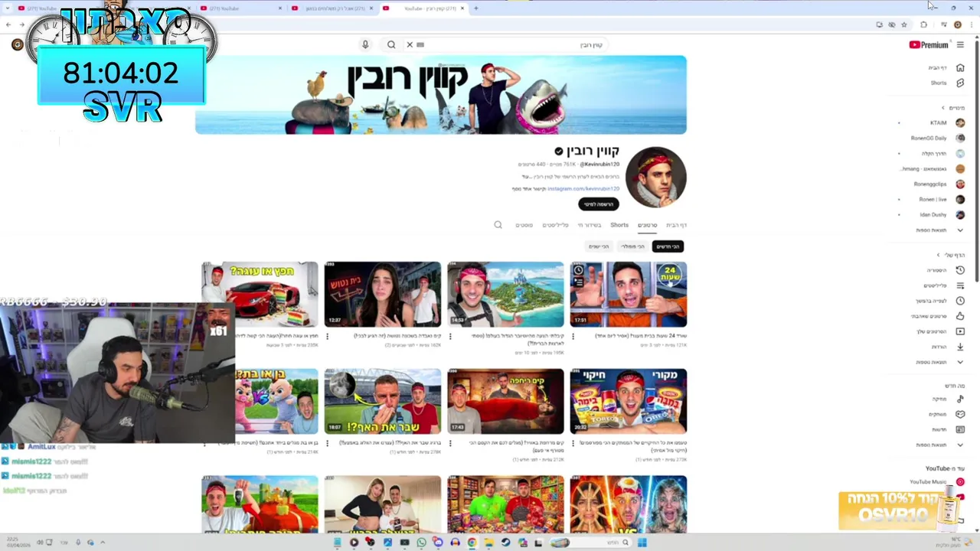This screenshot has height=551, width=980.
Task: Clear the search box with the X
Action: 410,44
